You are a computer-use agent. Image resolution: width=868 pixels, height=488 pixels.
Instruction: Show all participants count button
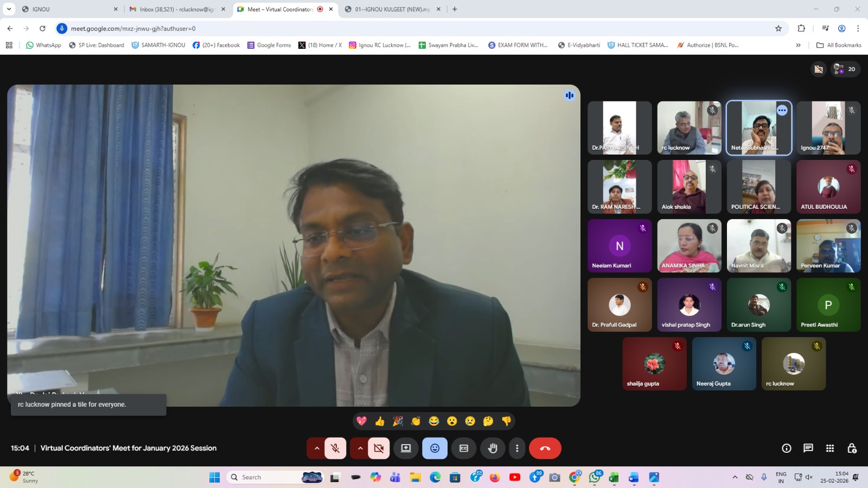point(845,69)
